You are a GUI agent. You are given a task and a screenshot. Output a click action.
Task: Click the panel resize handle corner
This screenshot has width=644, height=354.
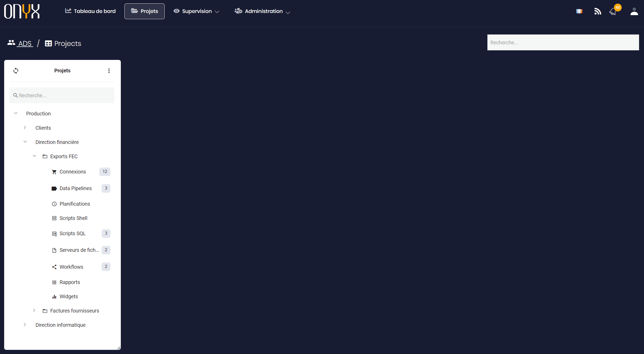[119, 348]
